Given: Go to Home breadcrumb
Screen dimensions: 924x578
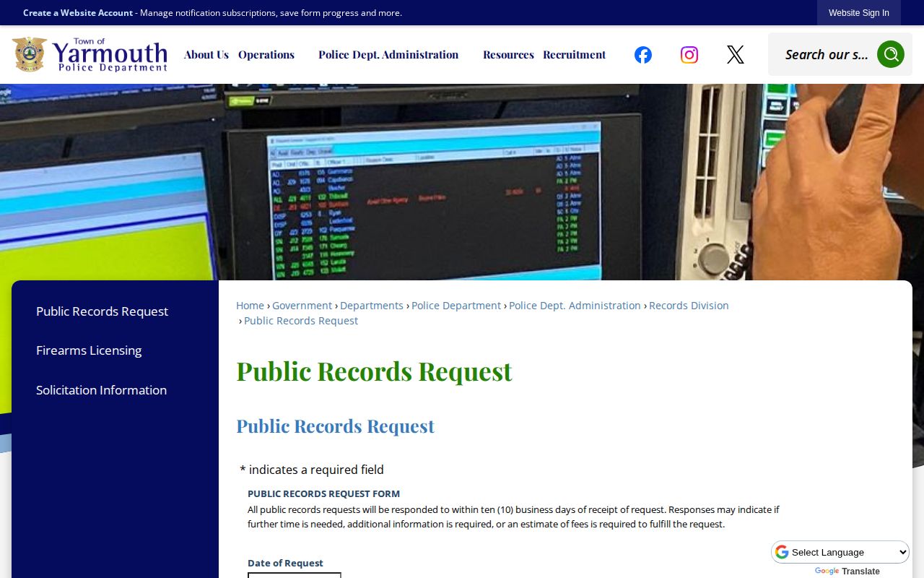Looking at the screenshot, I should [x=250, y=306].
